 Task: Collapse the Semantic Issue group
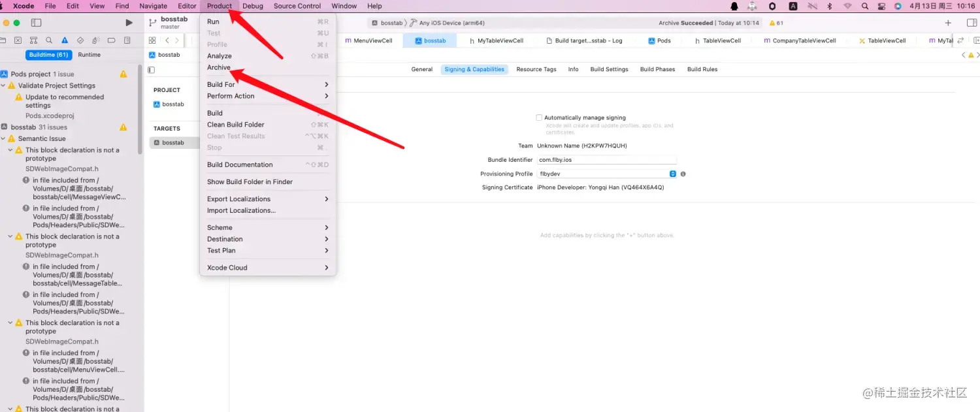click(4, 138)
